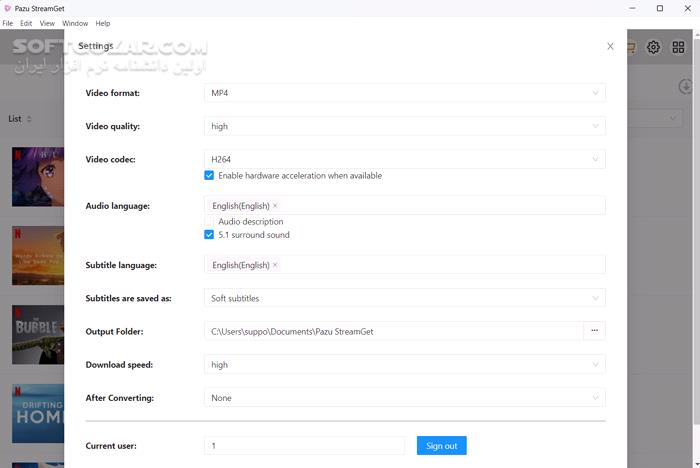Select The Bubble movie thumbnail
The width and height of the screenshot is (700, 468).
[38, 334]
